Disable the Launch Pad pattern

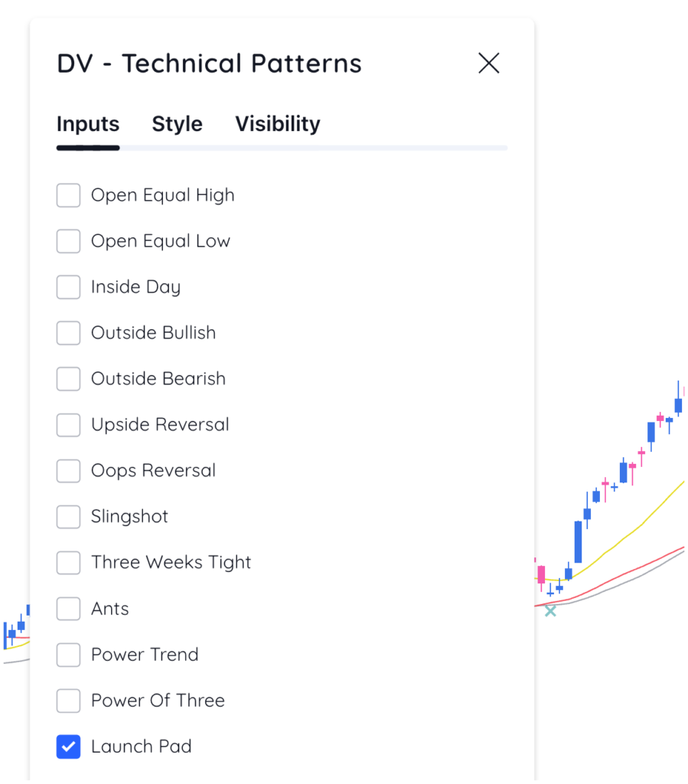click(x=68, y=746)
